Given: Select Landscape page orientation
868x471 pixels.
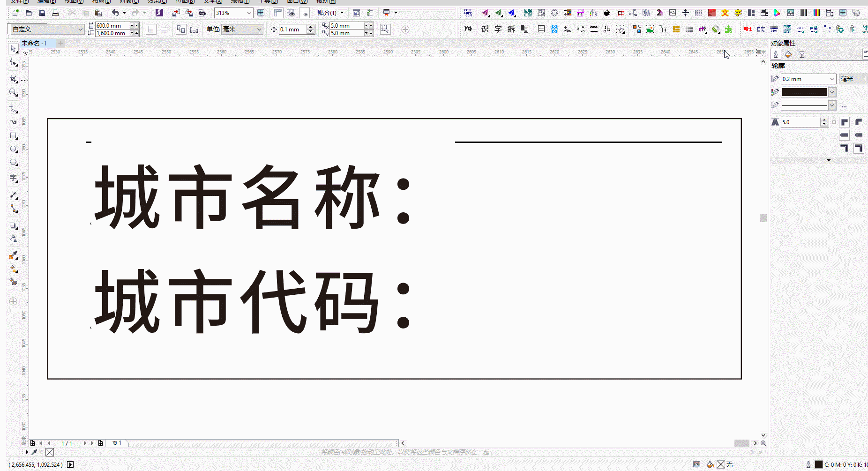Looking at the screenshot, I should [164, 30].
